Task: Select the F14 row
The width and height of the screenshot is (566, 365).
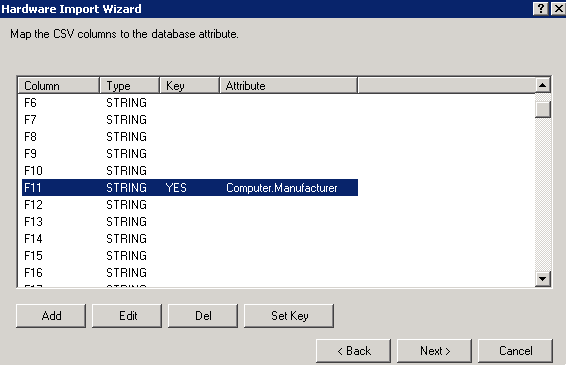Action: pos(190,239)
